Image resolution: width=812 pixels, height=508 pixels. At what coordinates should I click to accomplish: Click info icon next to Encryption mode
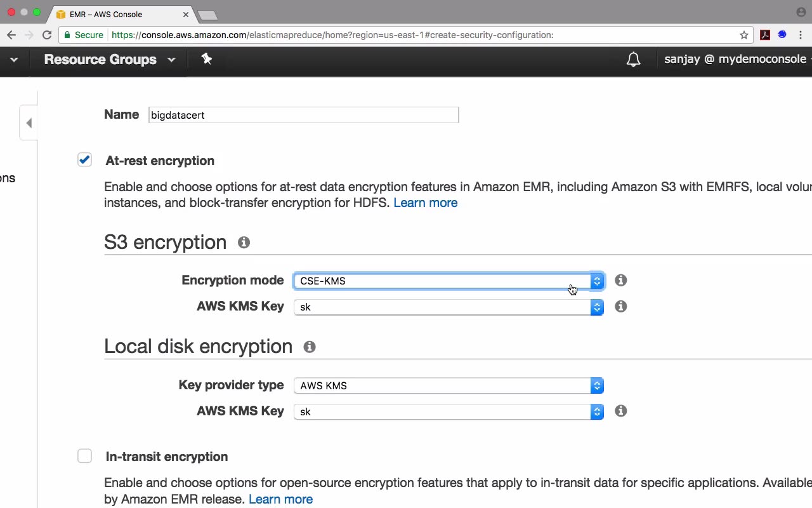pos(620,280)
